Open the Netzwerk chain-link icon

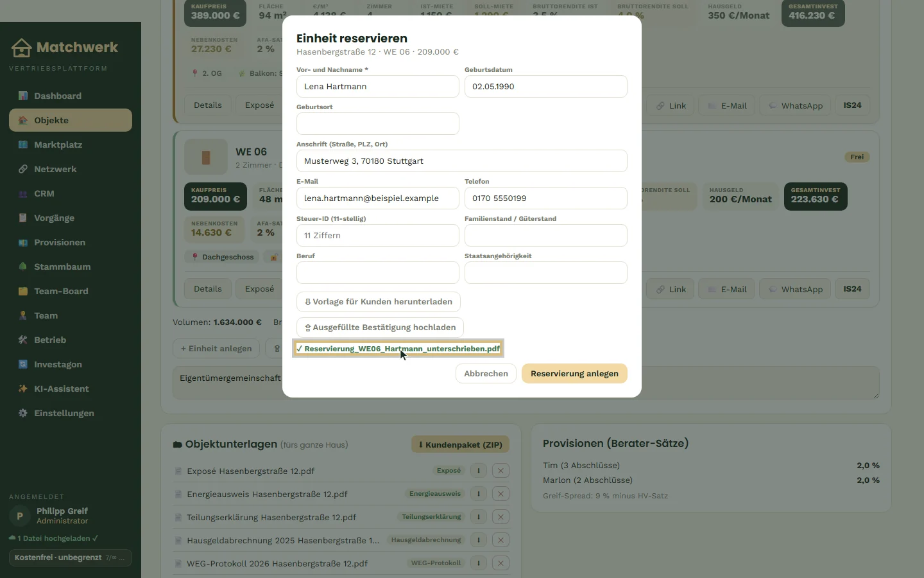click(x=23, y=169)
